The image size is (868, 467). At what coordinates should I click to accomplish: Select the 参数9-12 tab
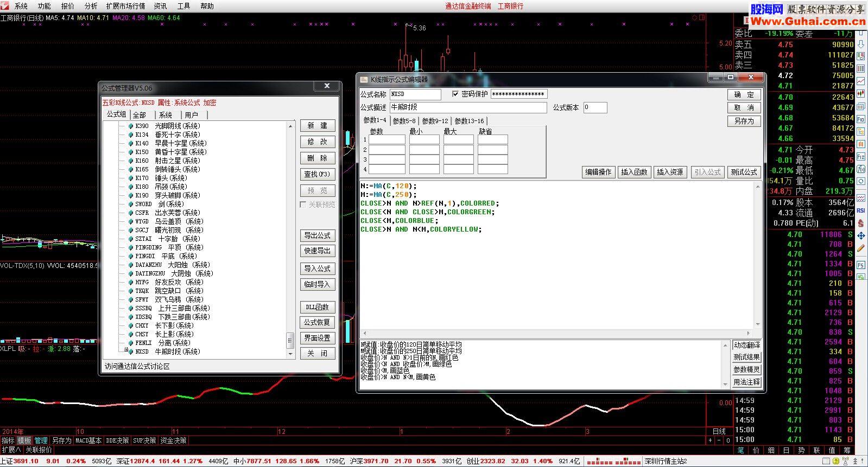click(x=435, y=121)
